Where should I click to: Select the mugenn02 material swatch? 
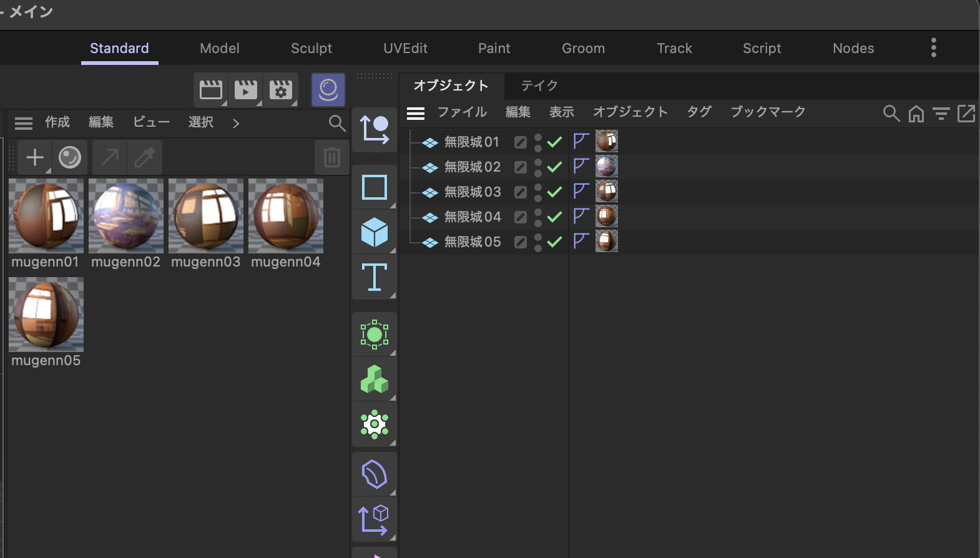[x=126, y=216]
